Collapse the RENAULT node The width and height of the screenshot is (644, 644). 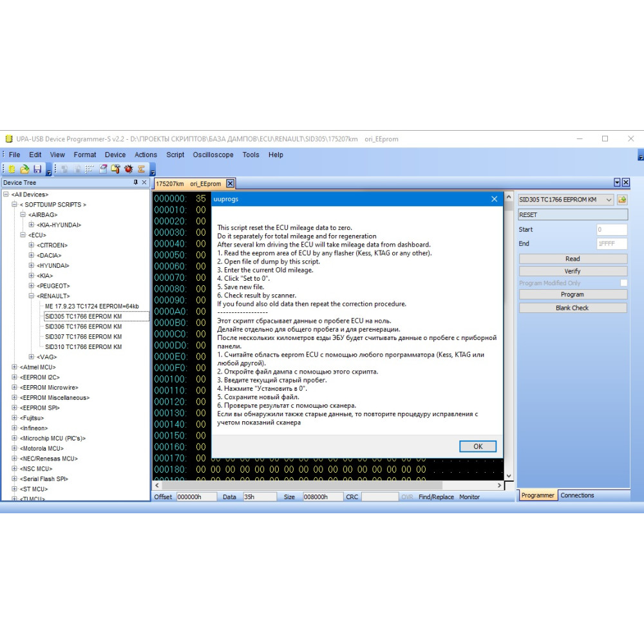pyautogui.click(x=31, y=296)
